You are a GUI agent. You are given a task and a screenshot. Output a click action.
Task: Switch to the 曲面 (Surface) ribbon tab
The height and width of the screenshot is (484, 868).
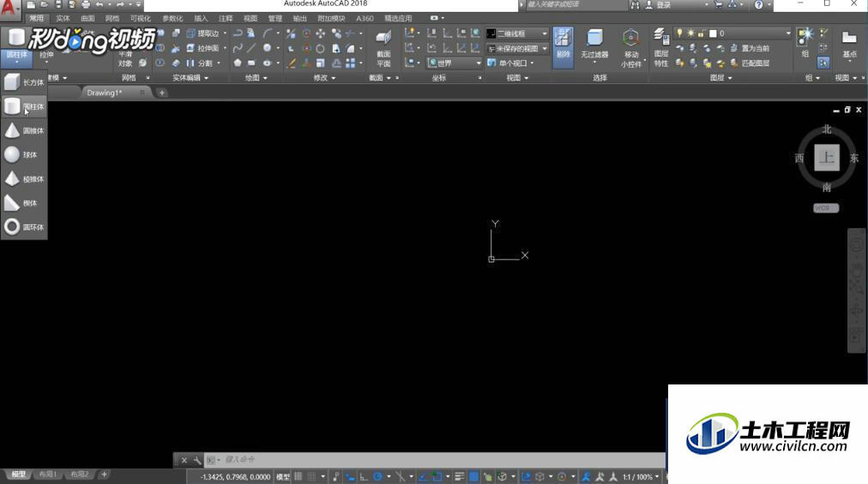coord(87,18)
